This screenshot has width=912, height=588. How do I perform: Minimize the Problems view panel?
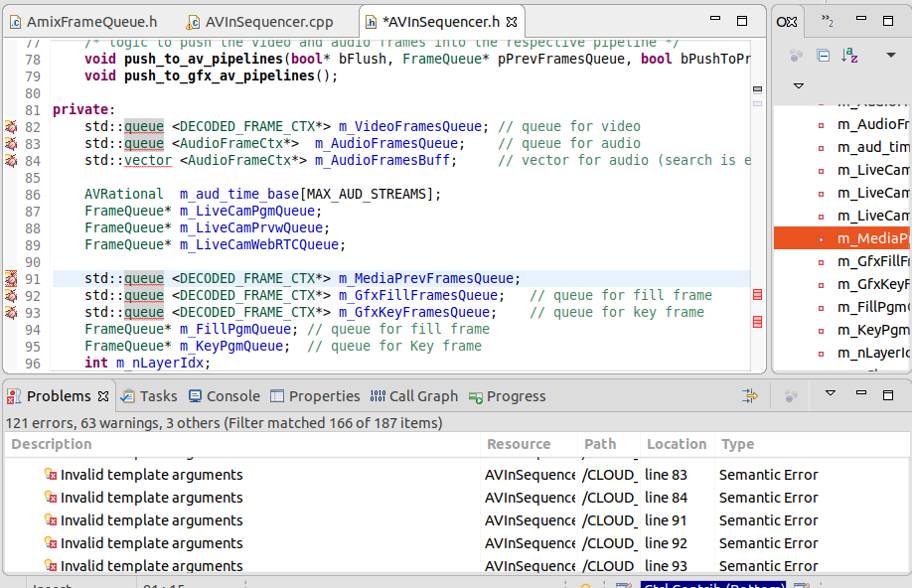click(861, 393)
